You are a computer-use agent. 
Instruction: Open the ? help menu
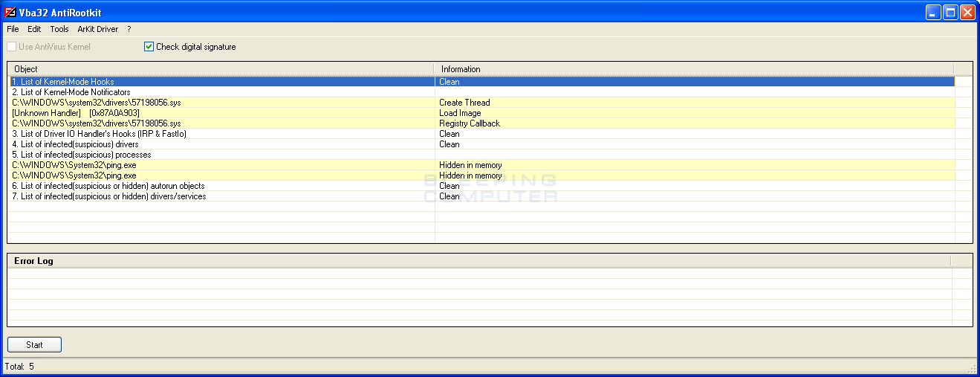click(x=129, y=29)
